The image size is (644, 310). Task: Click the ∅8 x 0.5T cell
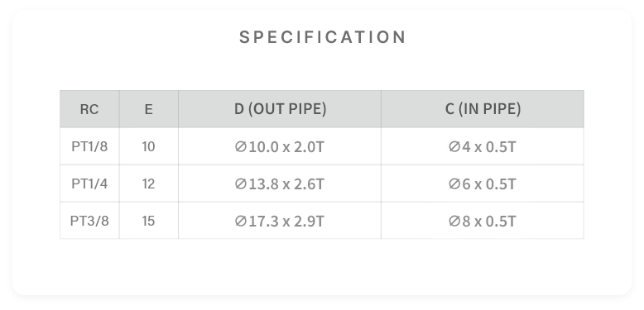pyautogui.click(x=483, y=221)
